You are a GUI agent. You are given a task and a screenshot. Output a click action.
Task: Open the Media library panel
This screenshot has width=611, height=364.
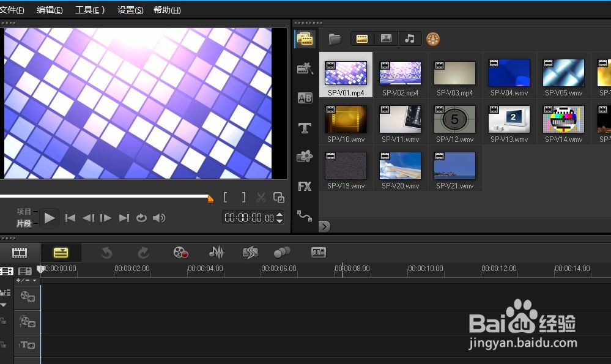pos(305,39)
